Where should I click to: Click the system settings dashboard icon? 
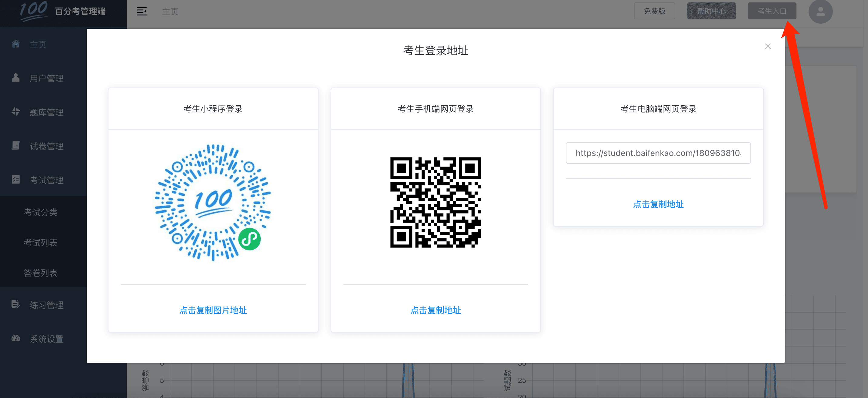pos(15,338)
